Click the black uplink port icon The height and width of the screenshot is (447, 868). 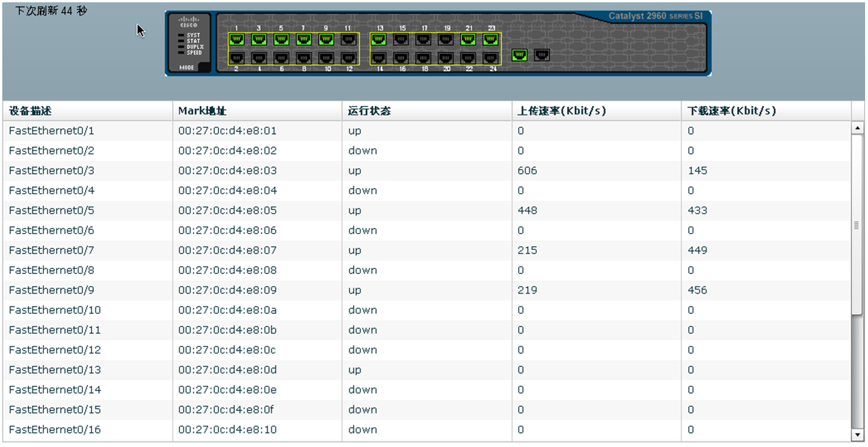click(541, 55)
